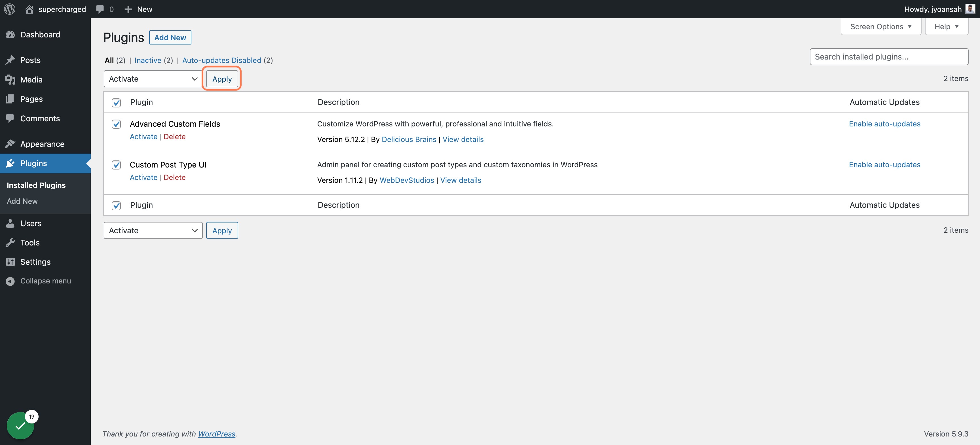
Task: Click the plus New icon in admin bar
Action: pyautogui.click(x=128, y=9)
